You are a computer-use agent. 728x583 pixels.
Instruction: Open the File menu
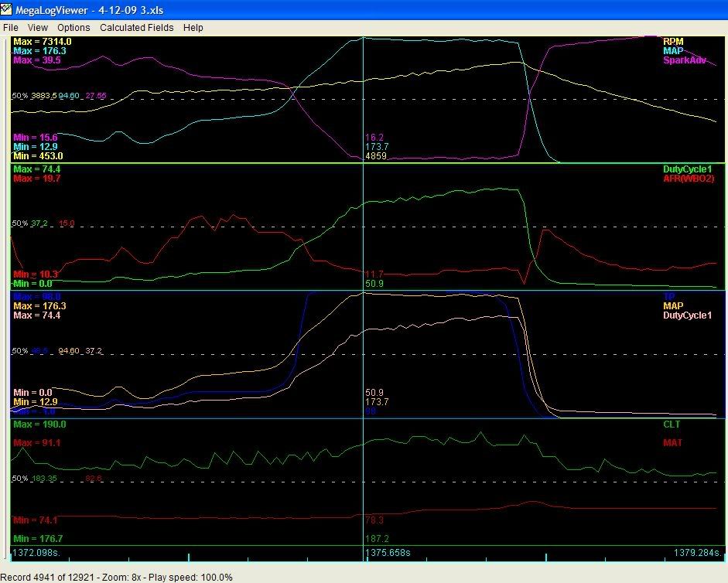pos(11,28)
